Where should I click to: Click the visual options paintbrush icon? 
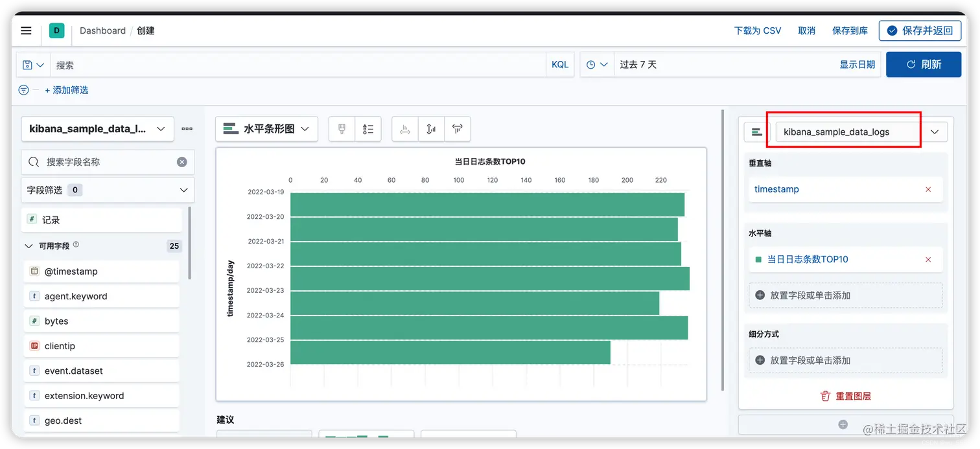[x=342, y=129]
